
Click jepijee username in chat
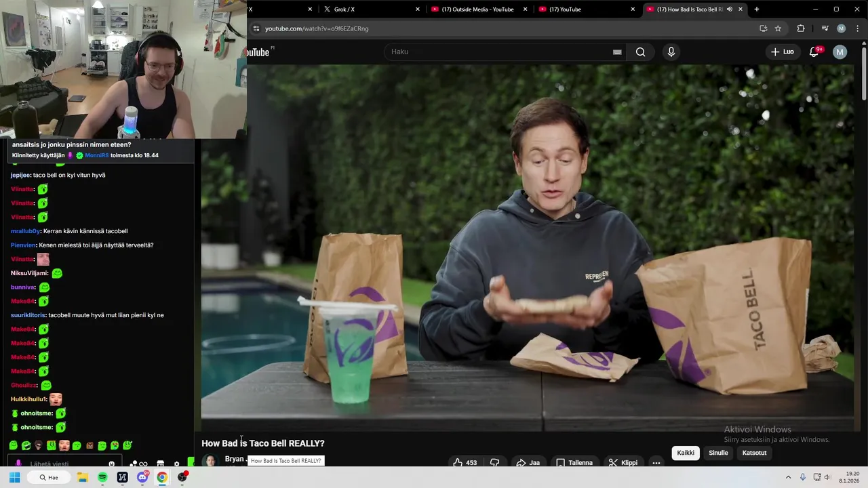coord(20,175)
